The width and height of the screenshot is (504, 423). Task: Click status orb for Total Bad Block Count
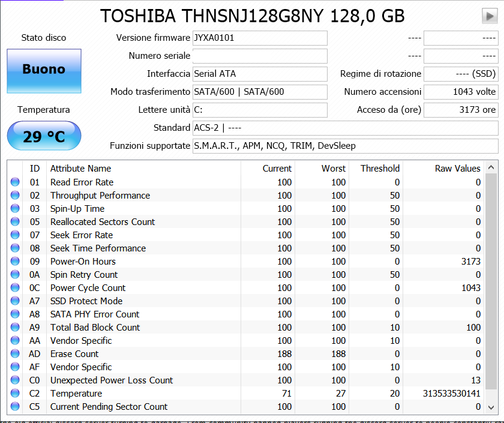[x=15, y=327]
